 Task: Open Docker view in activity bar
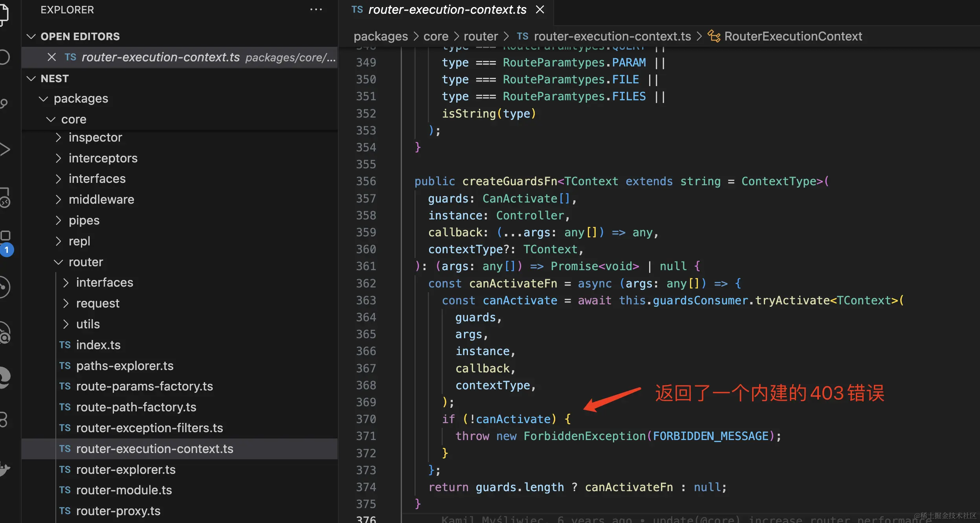point(5,469)
